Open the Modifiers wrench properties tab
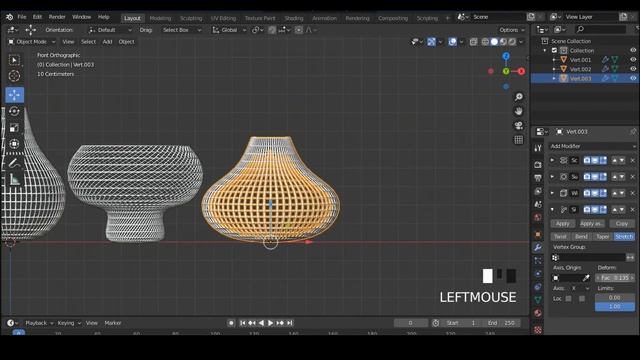This screenshot has height=360, width=640. click(538, 247)
